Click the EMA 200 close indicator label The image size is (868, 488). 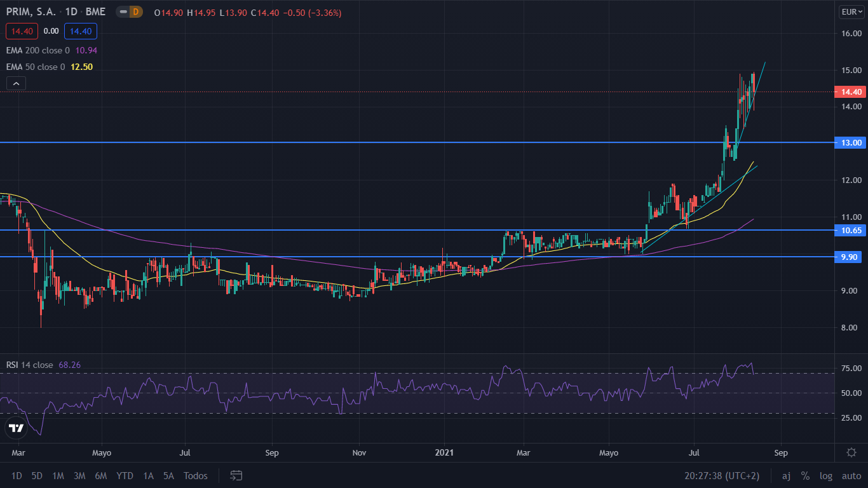35,50
